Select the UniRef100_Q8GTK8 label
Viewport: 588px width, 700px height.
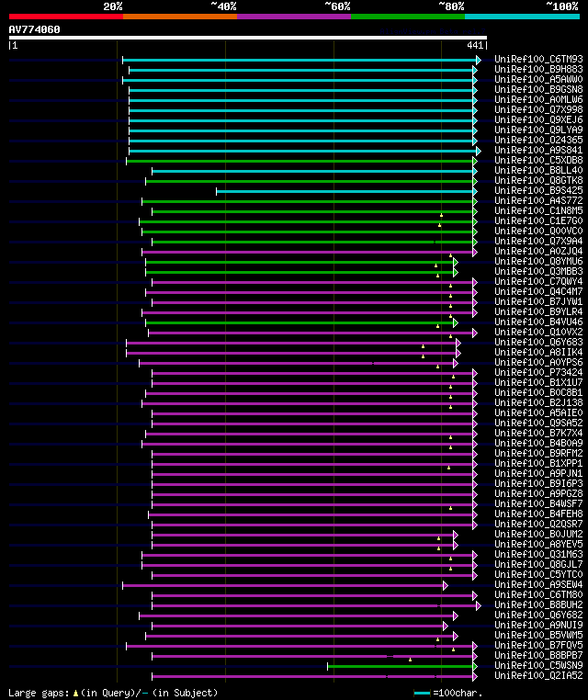538,180
